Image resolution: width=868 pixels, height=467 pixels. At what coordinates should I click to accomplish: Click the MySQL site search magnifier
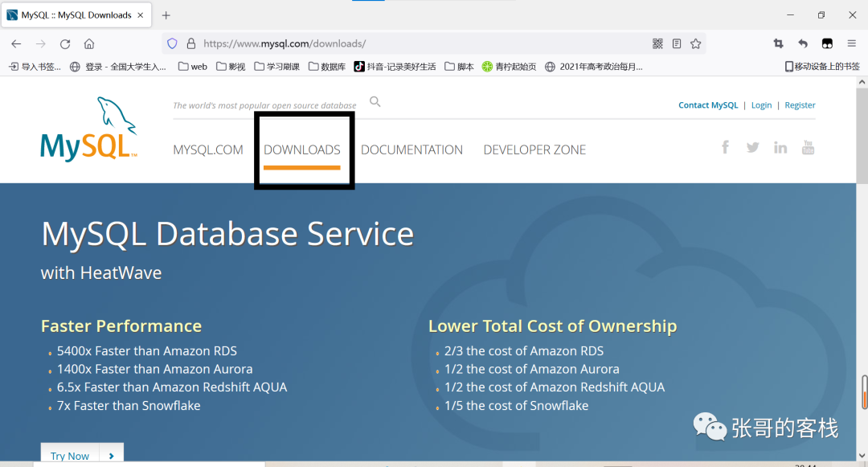click(375, 102)
